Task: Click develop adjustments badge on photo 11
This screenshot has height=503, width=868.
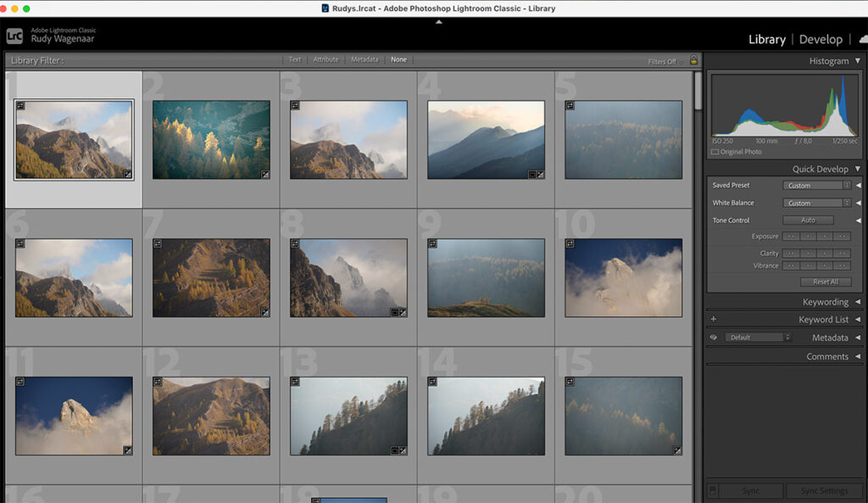Action: click(x=127, y=450)
